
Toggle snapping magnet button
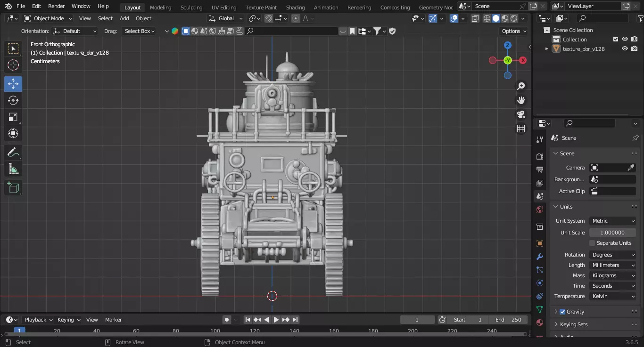tap(268, 18)
